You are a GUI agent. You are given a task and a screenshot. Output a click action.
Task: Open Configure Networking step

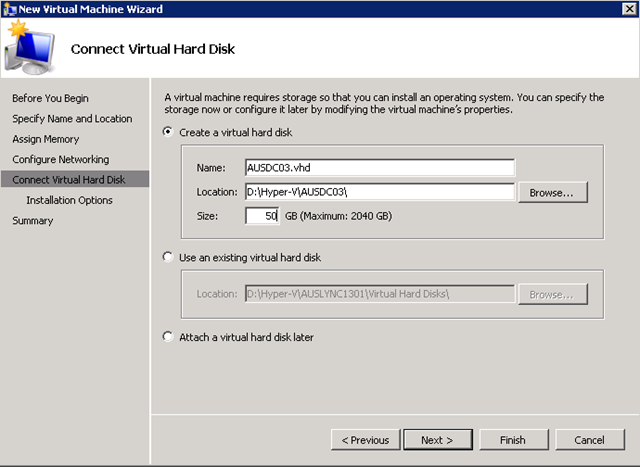coord(60,160)
